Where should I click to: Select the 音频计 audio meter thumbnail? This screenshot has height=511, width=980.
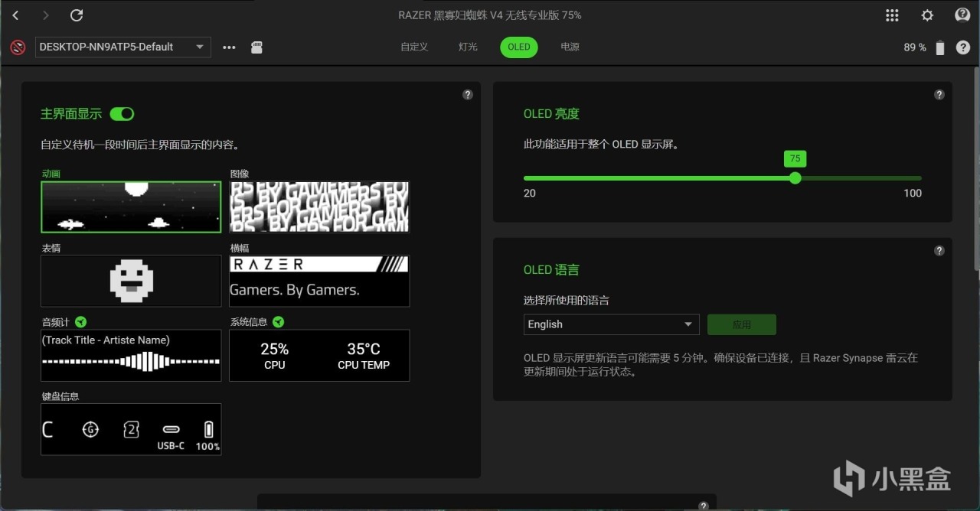(x=131, y=355)
